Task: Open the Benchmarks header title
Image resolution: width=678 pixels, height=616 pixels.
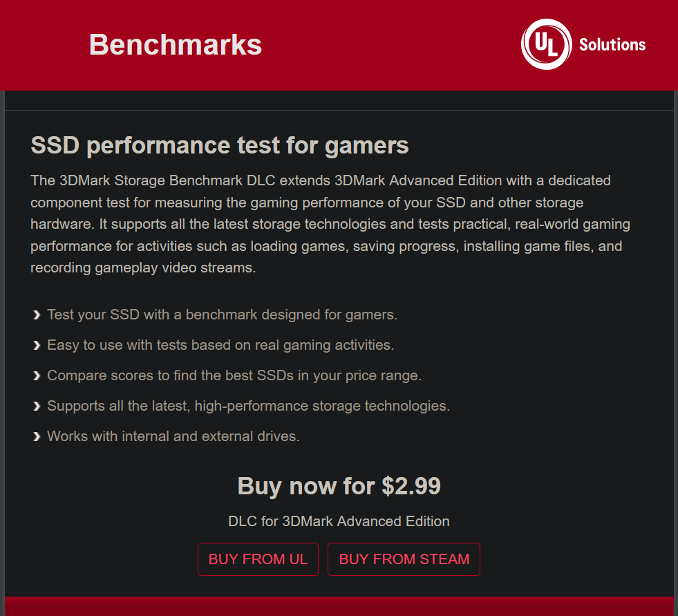Action: pyautogui.click(x=176, y=44)
